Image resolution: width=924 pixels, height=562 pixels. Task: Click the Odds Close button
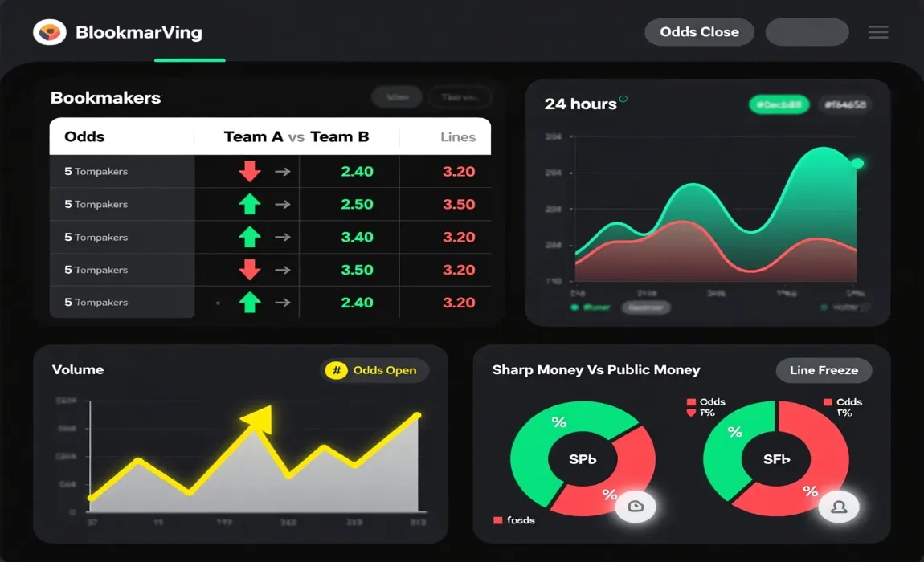coord(699,32)
